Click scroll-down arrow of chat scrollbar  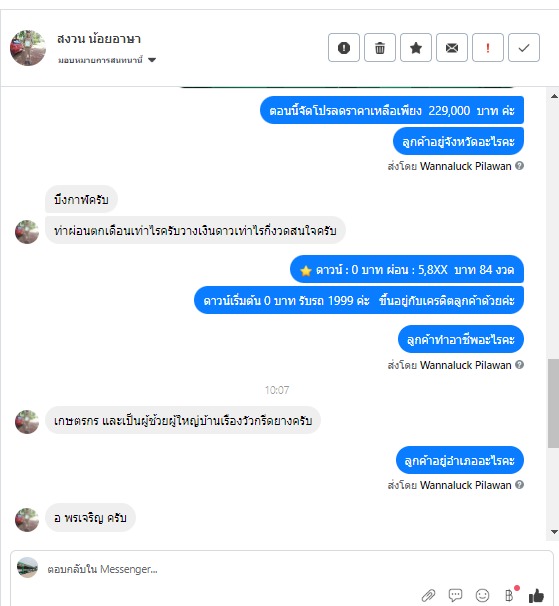coord(554,532)
